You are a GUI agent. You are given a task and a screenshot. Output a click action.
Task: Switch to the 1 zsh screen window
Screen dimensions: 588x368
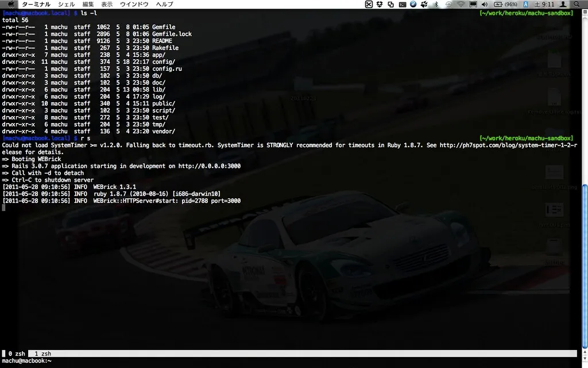click(42, 354)
